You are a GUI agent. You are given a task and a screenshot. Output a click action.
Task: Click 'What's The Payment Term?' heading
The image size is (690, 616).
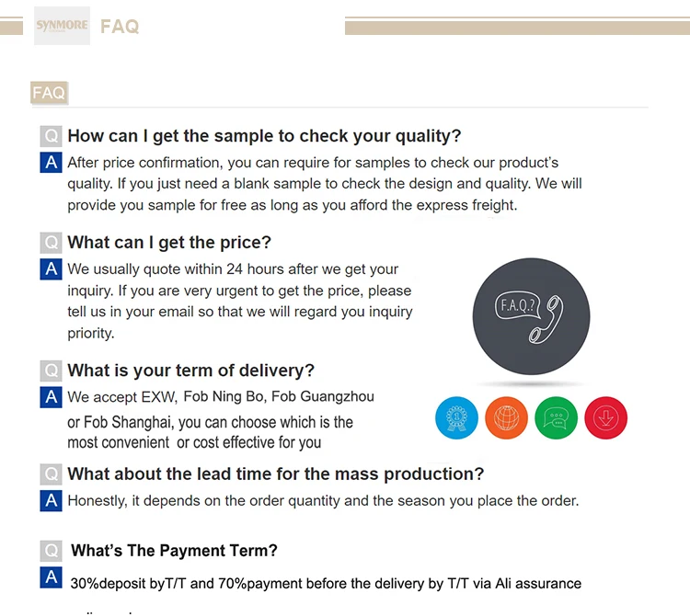(174, 551)
